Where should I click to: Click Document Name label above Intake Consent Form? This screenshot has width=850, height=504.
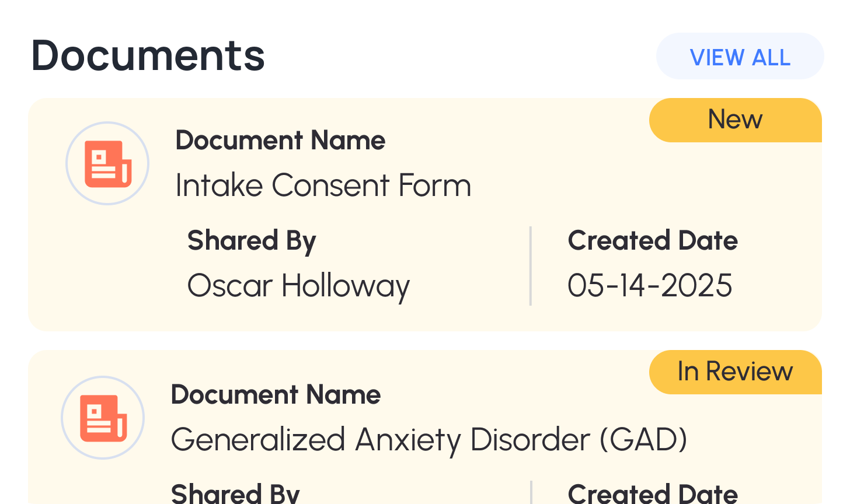280,141
